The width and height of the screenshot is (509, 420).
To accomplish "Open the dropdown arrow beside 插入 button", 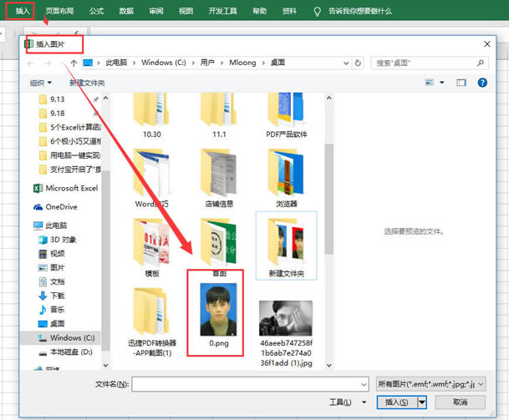I will pyautogui.click(x=422, y=402).
